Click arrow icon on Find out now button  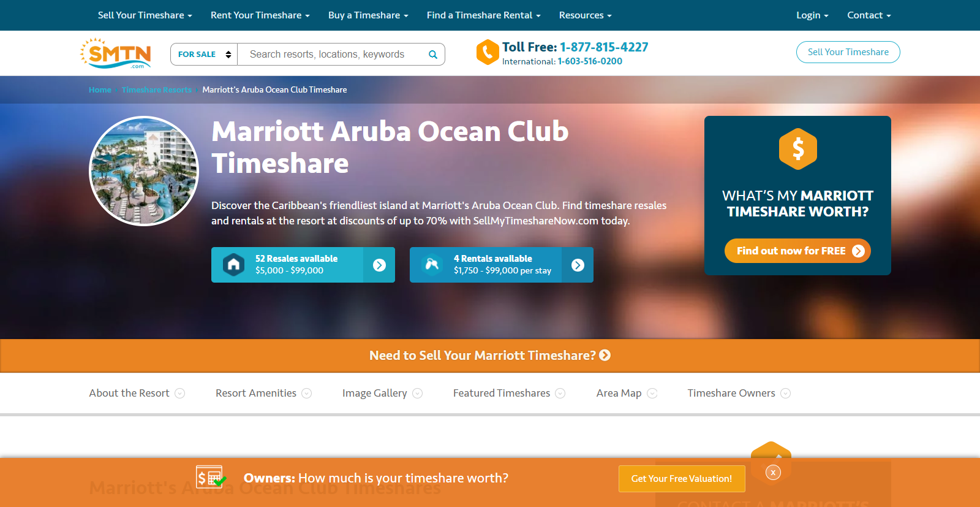[858, 251]
